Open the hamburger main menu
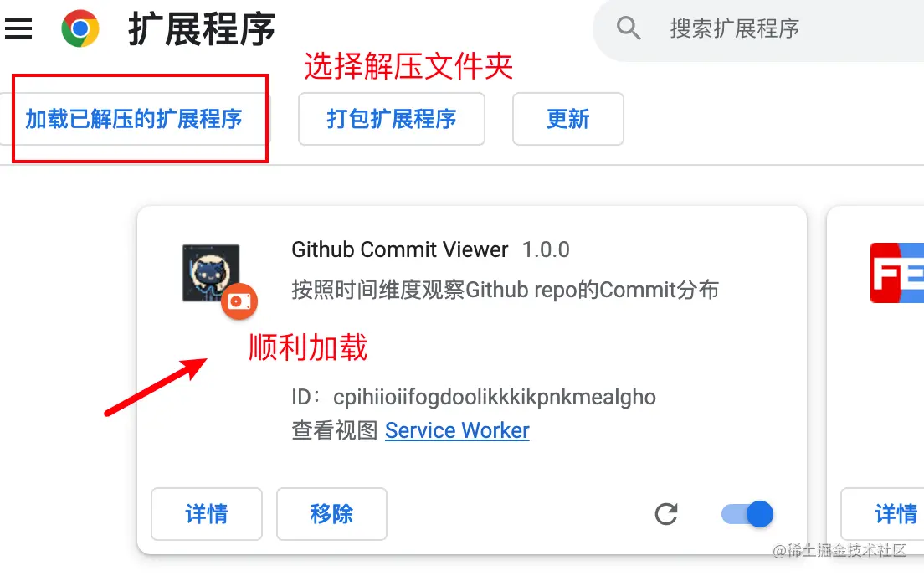The width and height of the screenshot is (924, 576). coord(18,28)
